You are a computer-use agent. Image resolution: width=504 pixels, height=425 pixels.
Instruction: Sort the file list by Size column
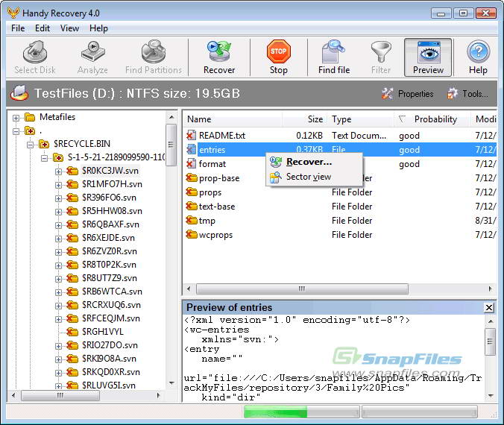pyautogui.click(x=304, y=119)
